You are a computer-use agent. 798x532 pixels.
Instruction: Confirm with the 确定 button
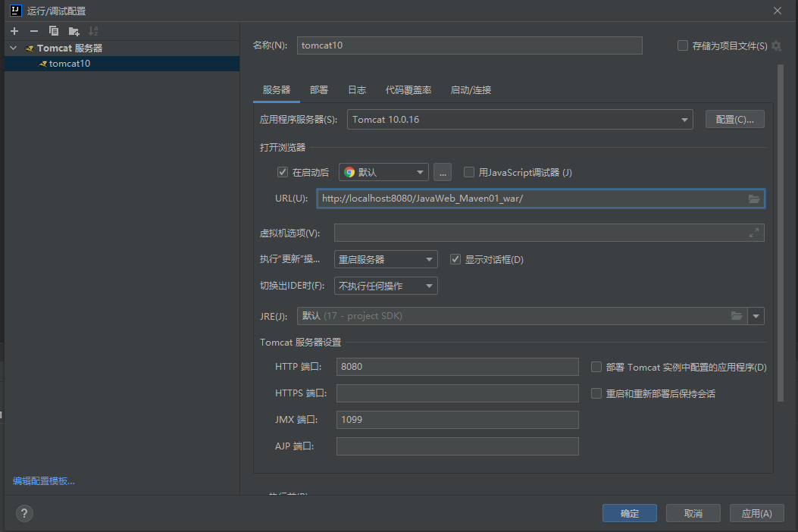(x=630, y=513)
